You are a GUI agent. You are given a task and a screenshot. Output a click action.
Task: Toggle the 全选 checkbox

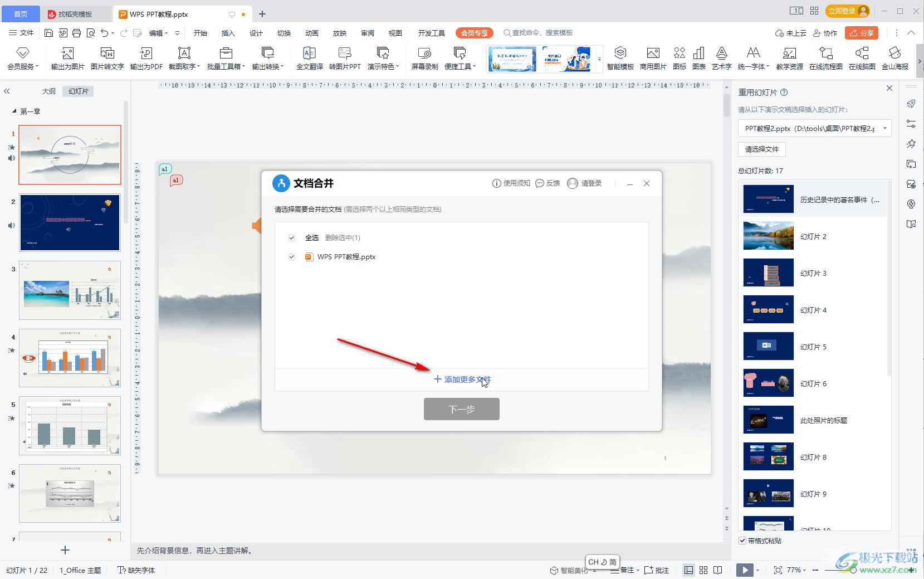[291, 238]
